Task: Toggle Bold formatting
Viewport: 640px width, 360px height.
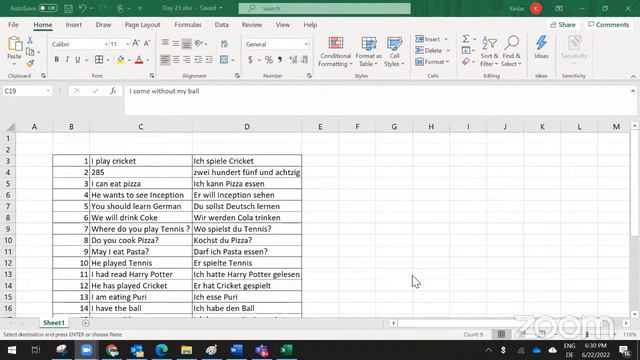Action: tap(56, 60)
